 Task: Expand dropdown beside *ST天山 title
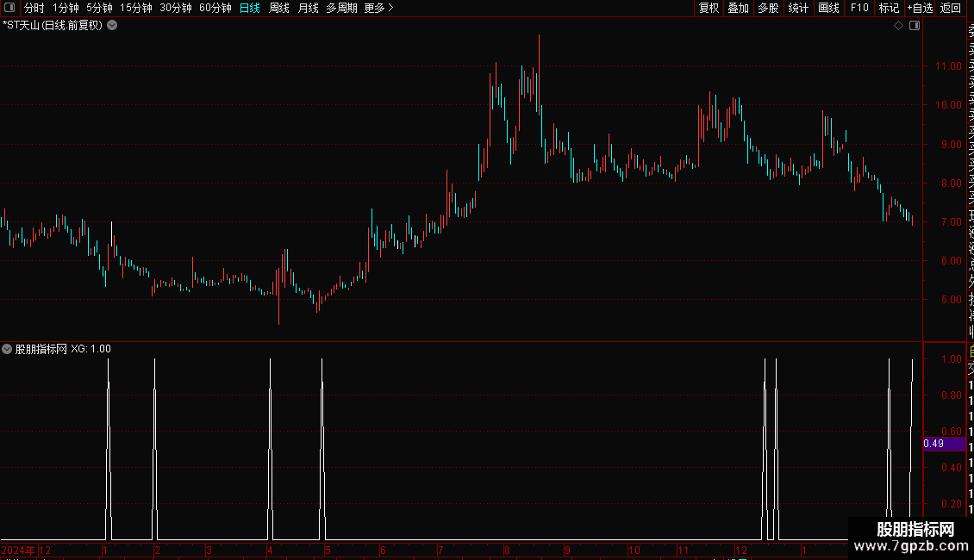112,26
